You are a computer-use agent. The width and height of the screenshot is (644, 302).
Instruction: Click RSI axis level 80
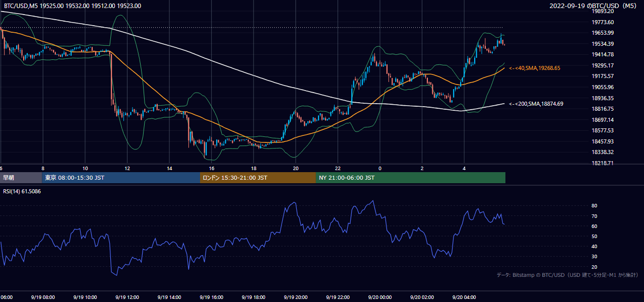coord(595,206)
